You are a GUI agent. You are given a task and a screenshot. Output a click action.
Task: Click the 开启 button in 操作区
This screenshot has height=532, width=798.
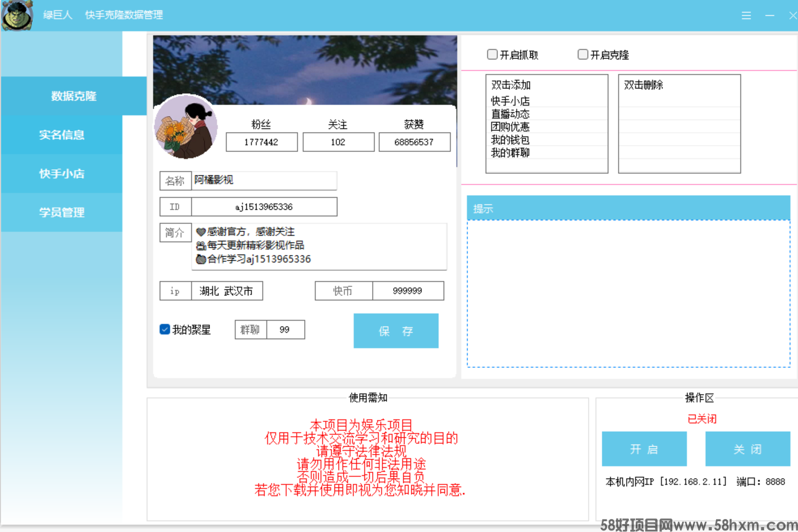click(x=644, y=449)
